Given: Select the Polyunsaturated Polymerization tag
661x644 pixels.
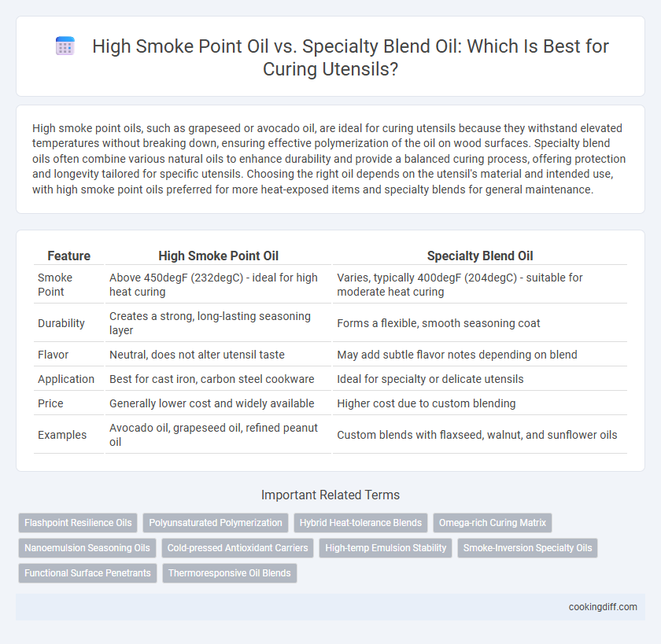Looking at the screenshot, I should 216,523.
